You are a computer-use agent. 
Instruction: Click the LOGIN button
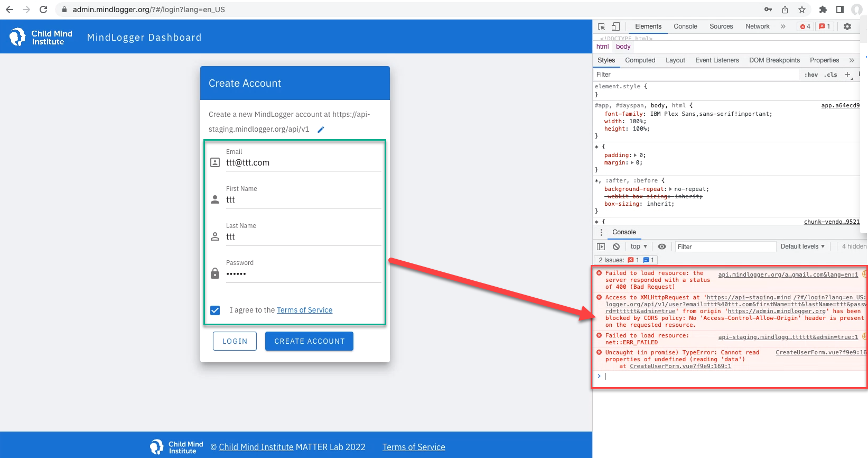[x=235, y=341]
